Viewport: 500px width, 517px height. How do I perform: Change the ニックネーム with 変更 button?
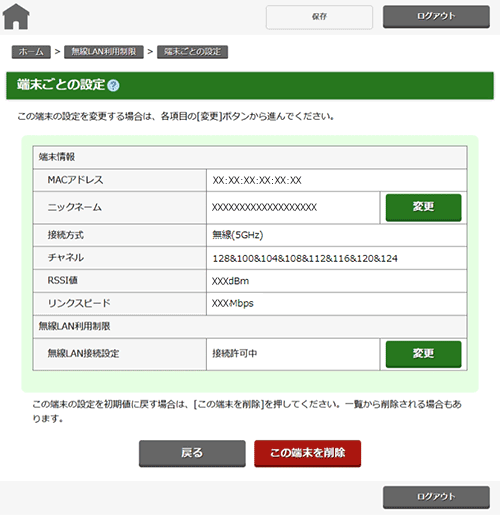(423, 207)
